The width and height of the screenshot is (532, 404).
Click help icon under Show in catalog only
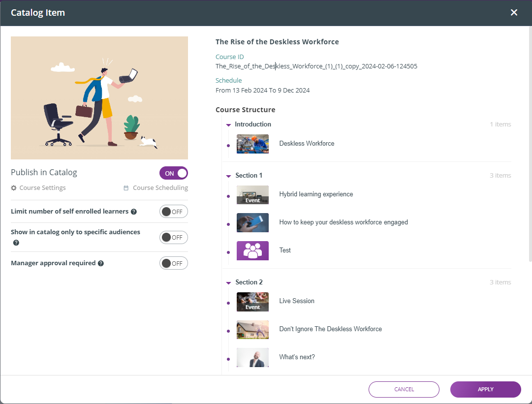16,243
